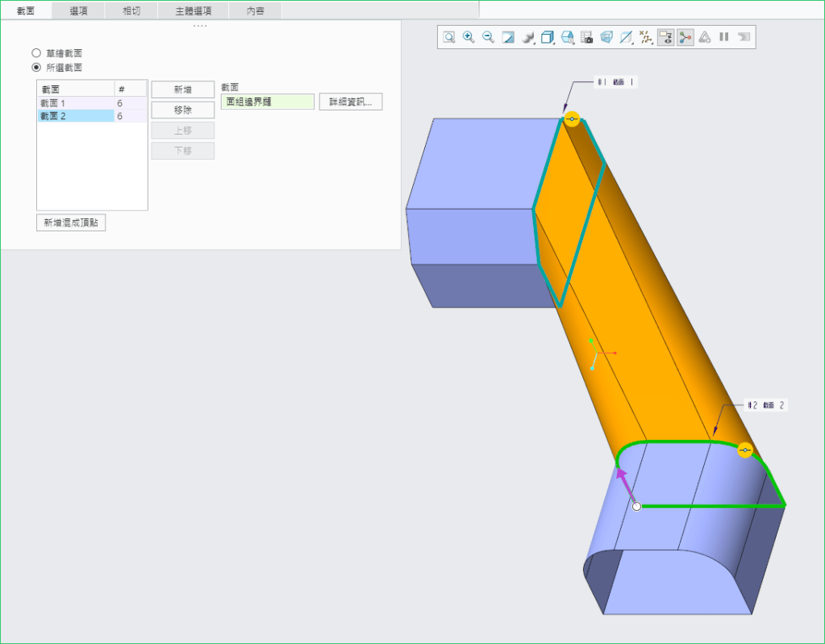Click the 新增混成頂點 button
The width and height of the screenshot is (825, 644).
[x=71, y=222]
